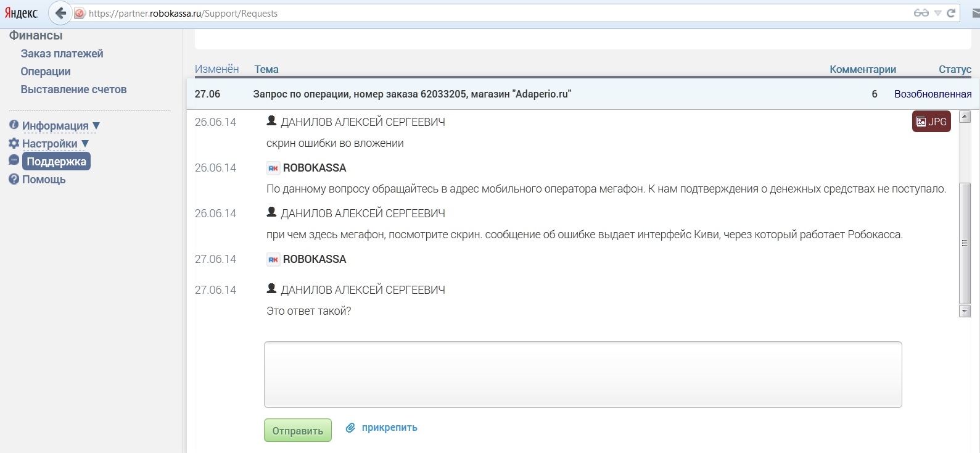Click the site security icon in address bar
The image size is (980, 453).
click(80, 13)
